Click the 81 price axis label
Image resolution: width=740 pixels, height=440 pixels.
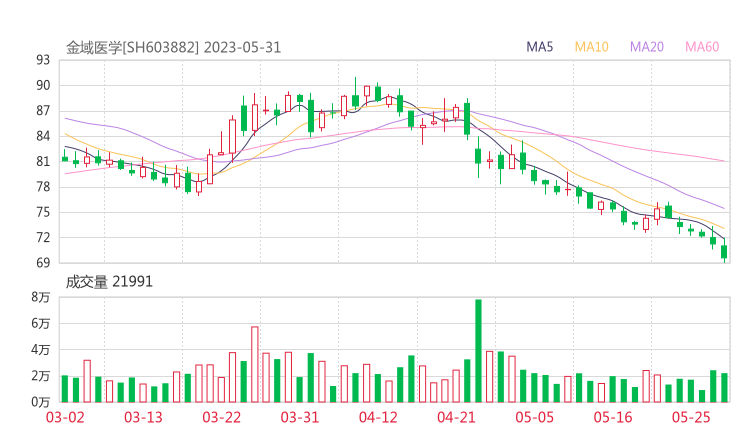pos(43,162)
